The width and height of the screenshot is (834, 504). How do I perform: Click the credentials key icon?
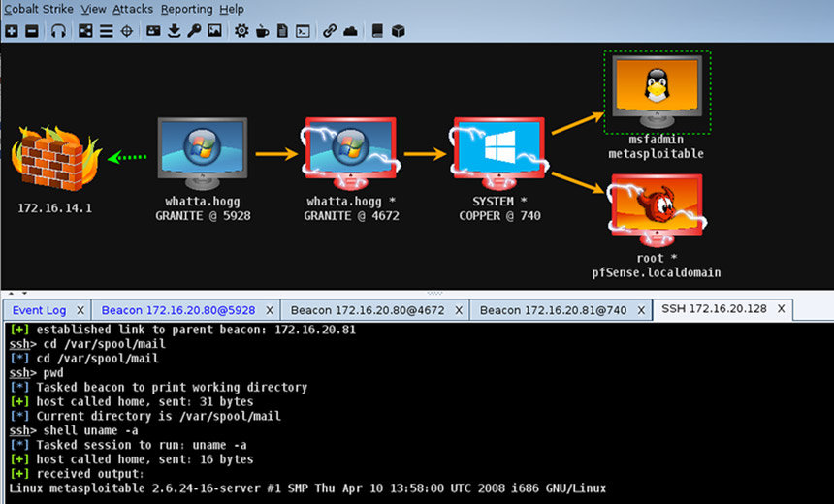click(194, 31)
